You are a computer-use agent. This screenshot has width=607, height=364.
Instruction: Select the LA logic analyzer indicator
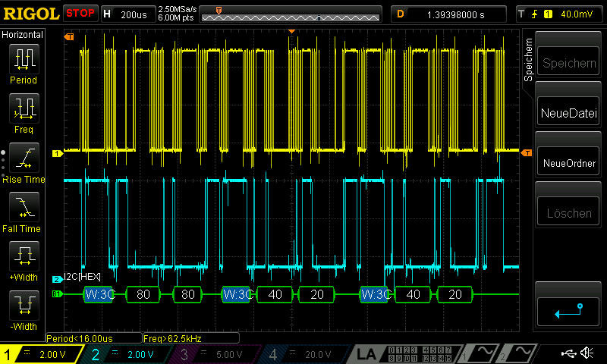(368, 354)
